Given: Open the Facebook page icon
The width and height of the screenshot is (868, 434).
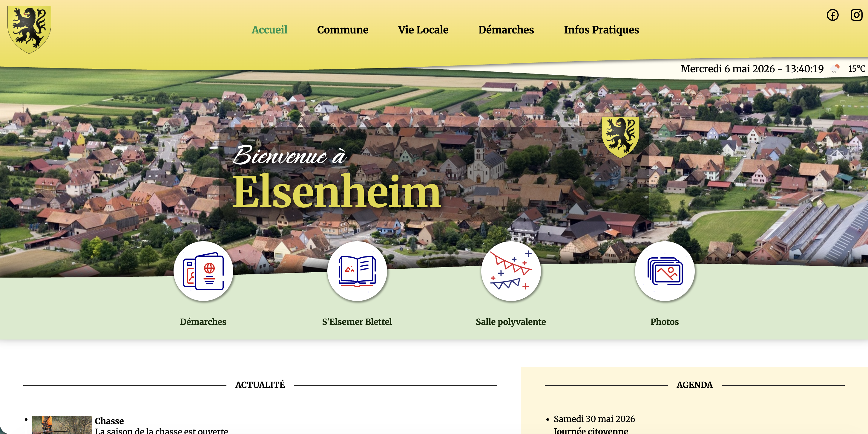Looking at the screenshot, I should 833,15.
